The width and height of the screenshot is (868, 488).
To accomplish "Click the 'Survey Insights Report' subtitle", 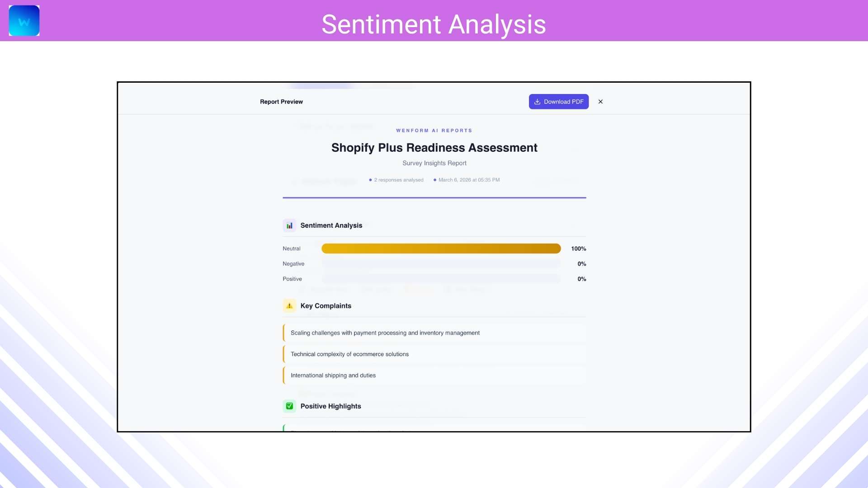I will tap(434, 163).
